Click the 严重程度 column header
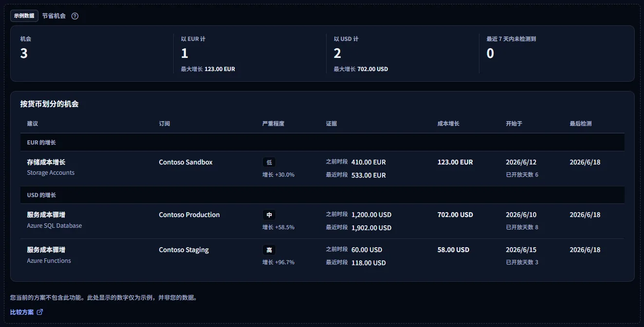This screenshot has width=644, height=327. tap(273, 124)
